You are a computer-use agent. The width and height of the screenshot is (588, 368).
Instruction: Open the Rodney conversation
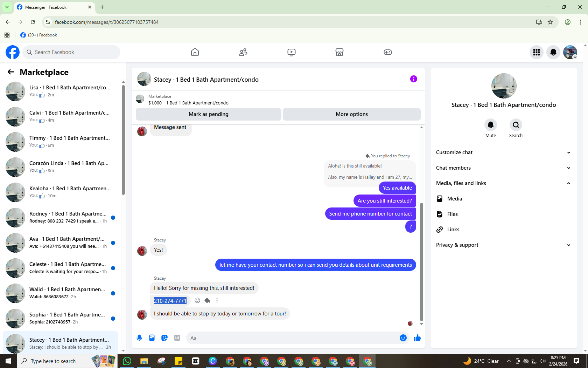click(x=61, y=217)
